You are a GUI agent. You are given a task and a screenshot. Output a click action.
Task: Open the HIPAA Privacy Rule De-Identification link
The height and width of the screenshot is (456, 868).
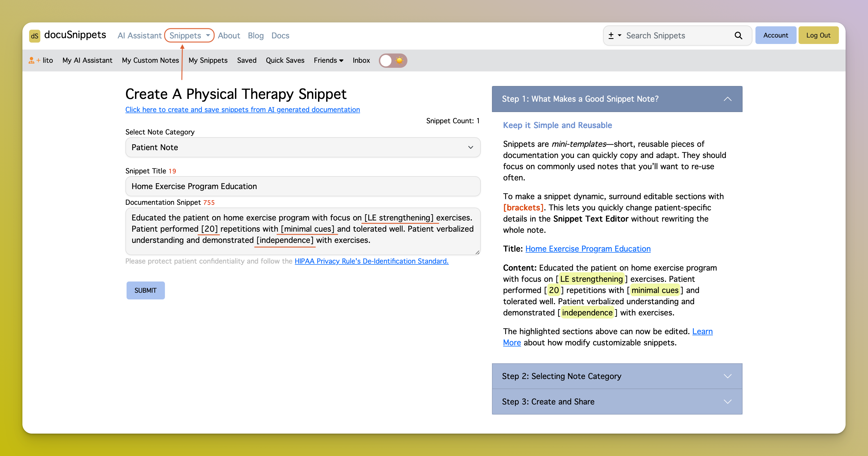[x=371, y=261]
